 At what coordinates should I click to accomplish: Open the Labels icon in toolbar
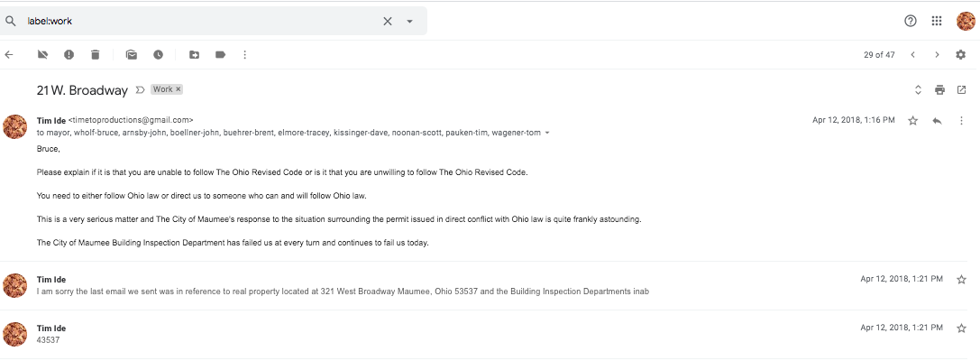click(x=220, y=55)
